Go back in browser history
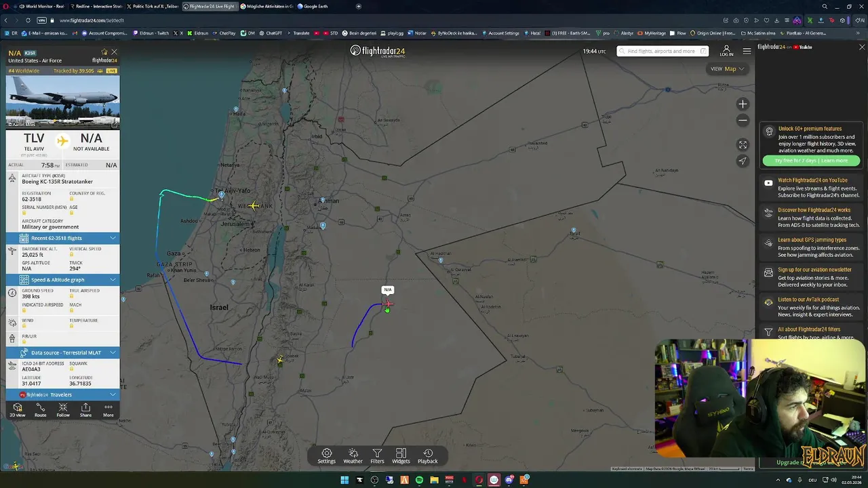Image resolution: width=868 pixels, height=488 pixels. click(6, 20)
